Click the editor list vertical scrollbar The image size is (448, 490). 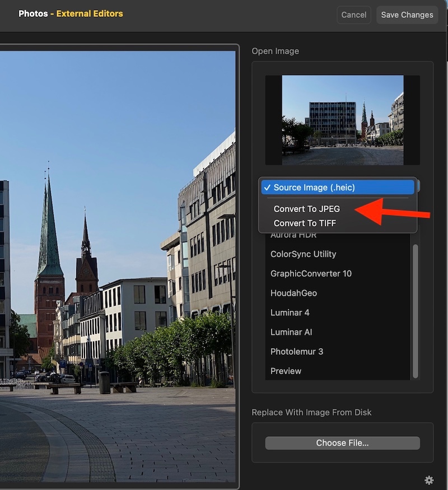[x=415, y=311]
